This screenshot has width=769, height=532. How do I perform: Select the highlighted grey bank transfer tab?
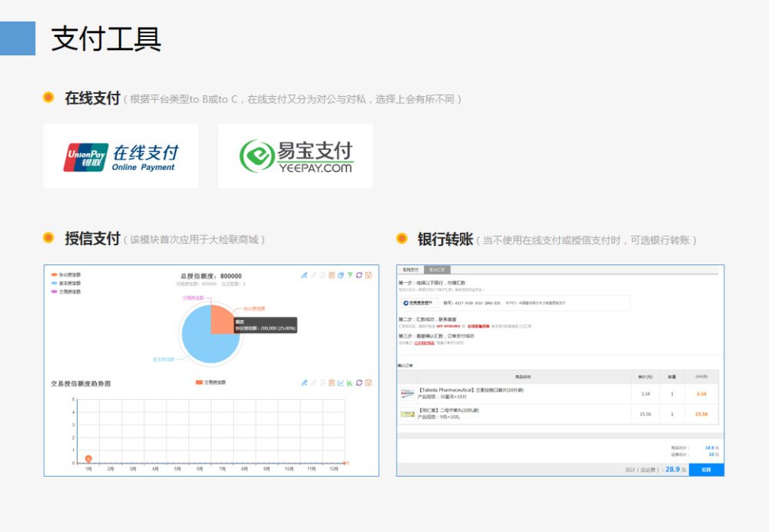tap(437, 270)
